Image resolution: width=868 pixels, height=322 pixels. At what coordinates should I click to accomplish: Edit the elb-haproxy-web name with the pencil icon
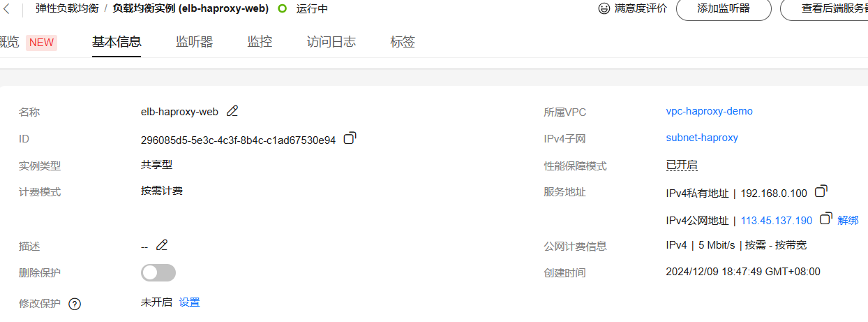click(232, 110)
